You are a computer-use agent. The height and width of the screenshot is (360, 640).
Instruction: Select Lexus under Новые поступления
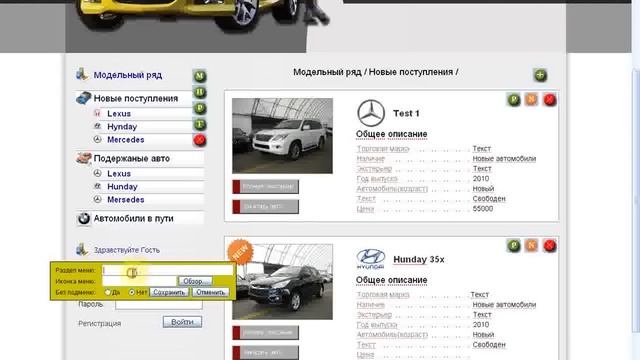click(x=119, y=113)
